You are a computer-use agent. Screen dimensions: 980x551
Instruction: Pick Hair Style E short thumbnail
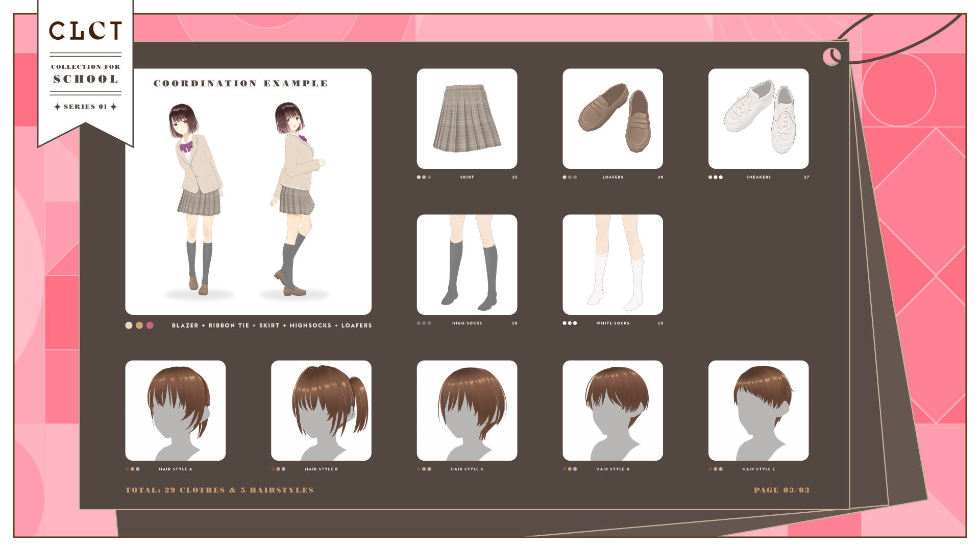pos(758,410)
